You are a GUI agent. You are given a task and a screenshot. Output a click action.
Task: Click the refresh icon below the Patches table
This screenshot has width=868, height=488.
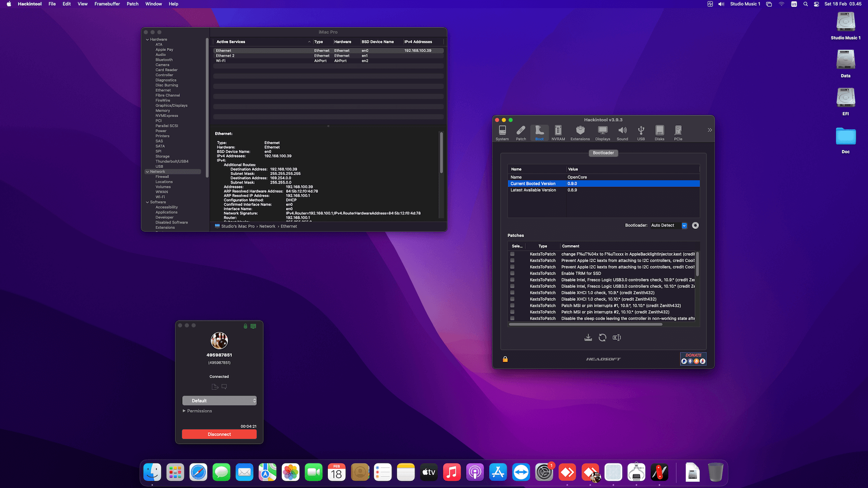[x=603, y=338]
